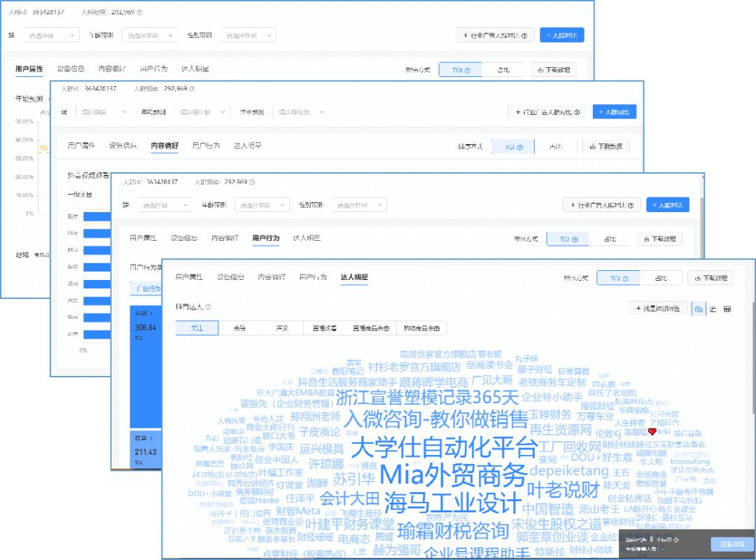Select Mia外贸商务 from the word cloud

coord(455,475)
